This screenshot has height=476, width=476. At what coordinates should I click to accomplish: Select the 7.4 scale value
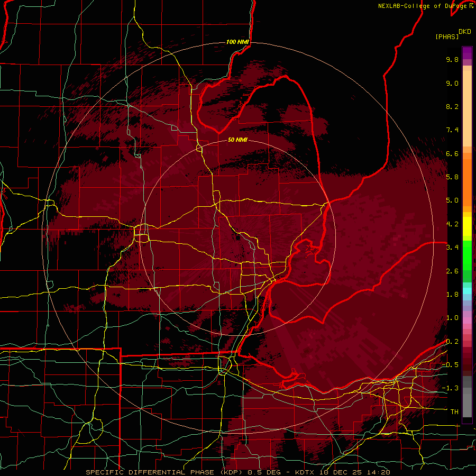(x=452, y=130)
